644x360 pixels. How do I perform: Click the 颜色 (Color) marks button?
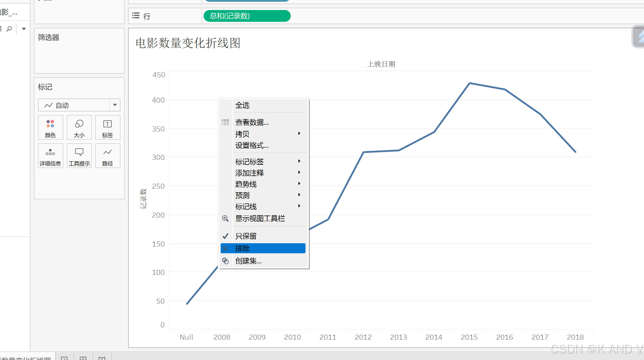pyautogui.click(x=50, y=127)
